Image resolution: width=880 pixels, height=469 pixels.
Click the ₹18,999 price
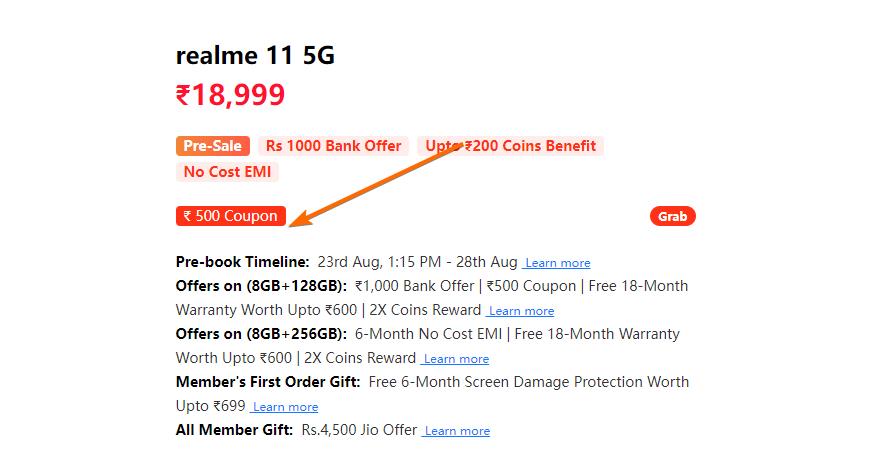(230, 95)
